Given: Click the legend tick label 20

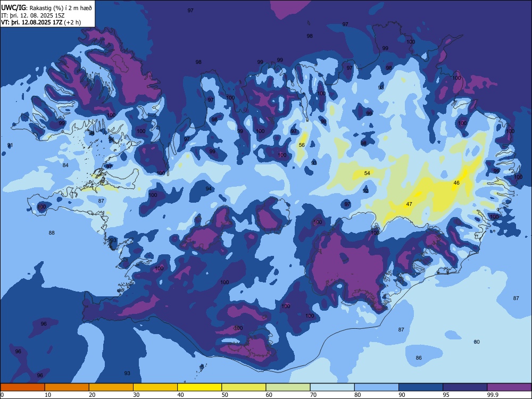Looking at the screenshot, I should pyautogui.click(x=92, y=395).
